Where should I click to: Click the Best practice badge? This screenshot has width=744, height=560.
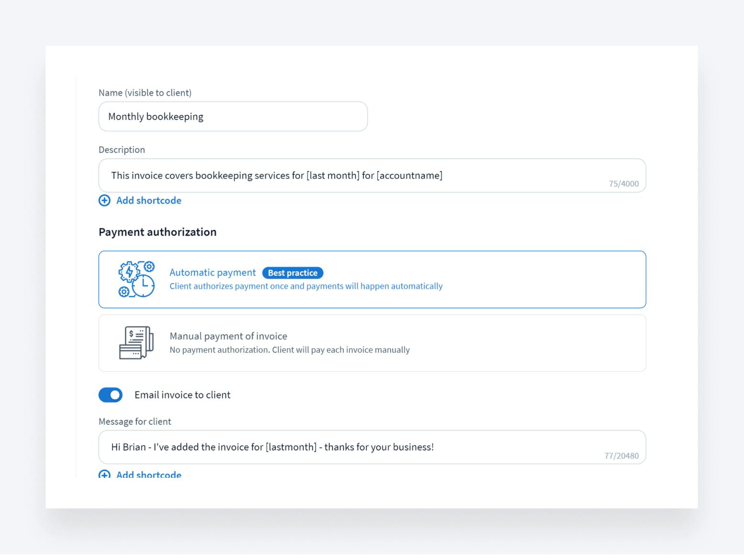[x=293, y=273]
